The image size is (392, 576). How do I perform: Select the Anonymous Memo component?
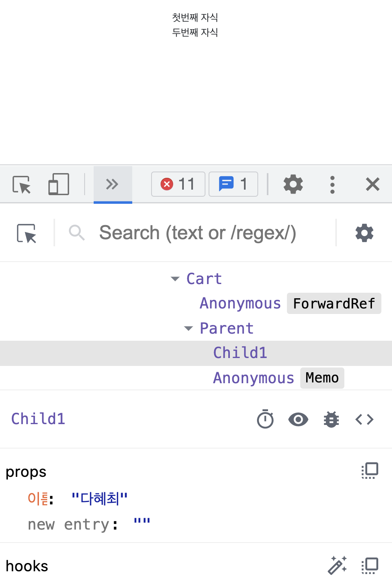coord(279,378)
